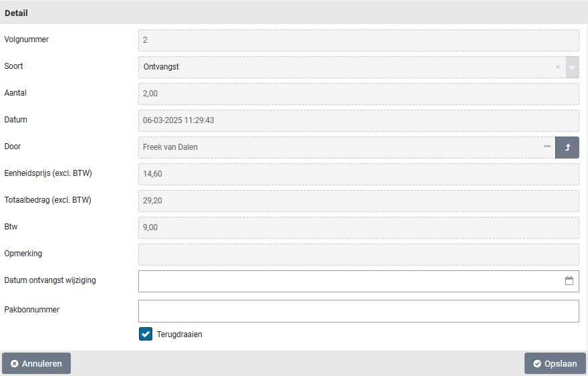Open the calendar picker for Datum ontvangst wijziging
The width and height of the screenshot is (588, 376).
pos(569,281)
